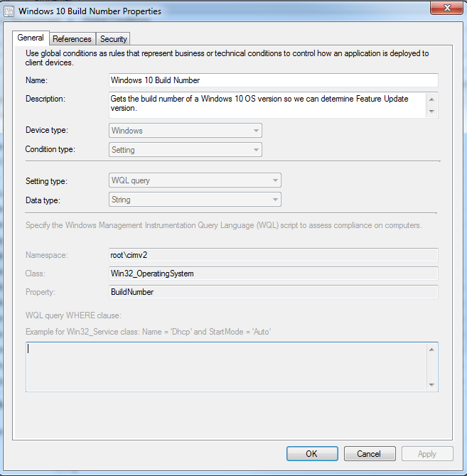Click the "WQL query WHERE clause:" label

tap(73, 315)
